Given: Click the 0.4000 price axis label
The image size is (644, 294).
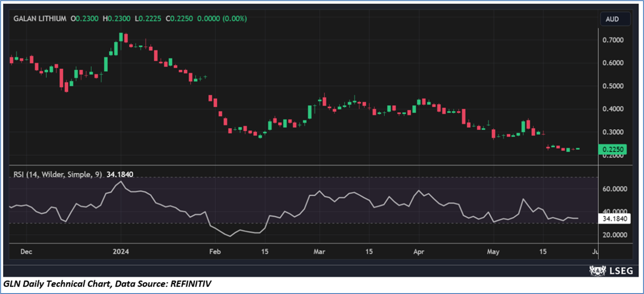Looking at the screenshot, I should (x=614, y=109).
